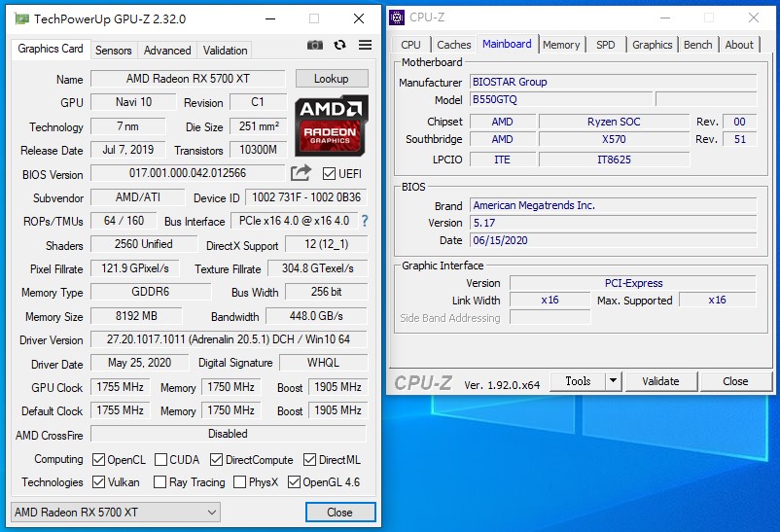Toggle the PhysX checkbox
Viewport: 780px width, 532px height.
point(240,481)
